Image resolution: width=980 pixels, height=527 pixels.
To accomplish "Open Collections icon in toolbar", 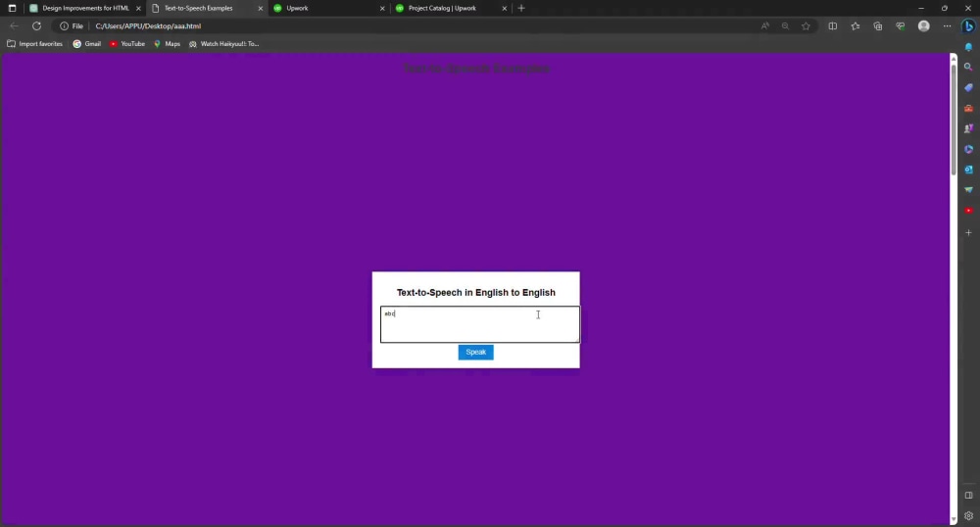I will 877,26.
